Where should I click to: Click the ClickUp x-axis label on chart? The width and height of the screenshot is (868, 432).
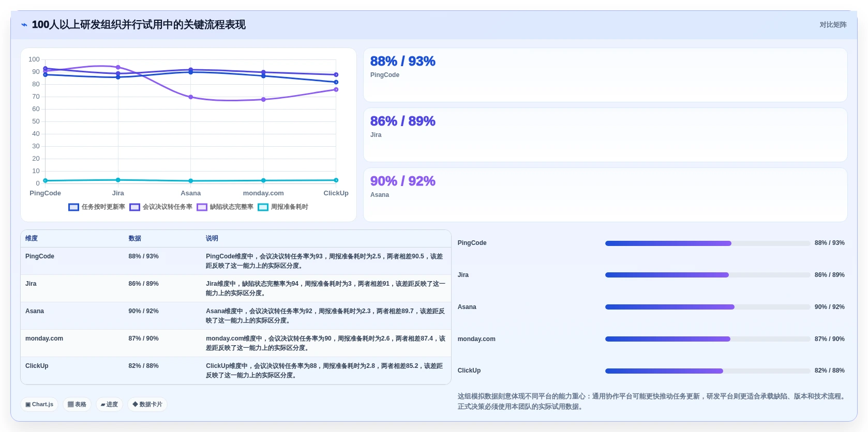pos(336,193)
